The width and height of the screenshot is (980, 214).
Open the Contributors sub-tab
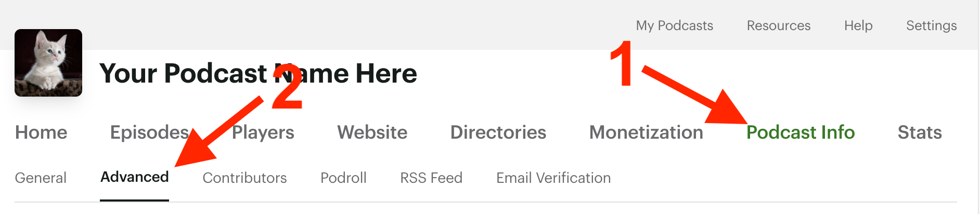(x=244, y=178)
